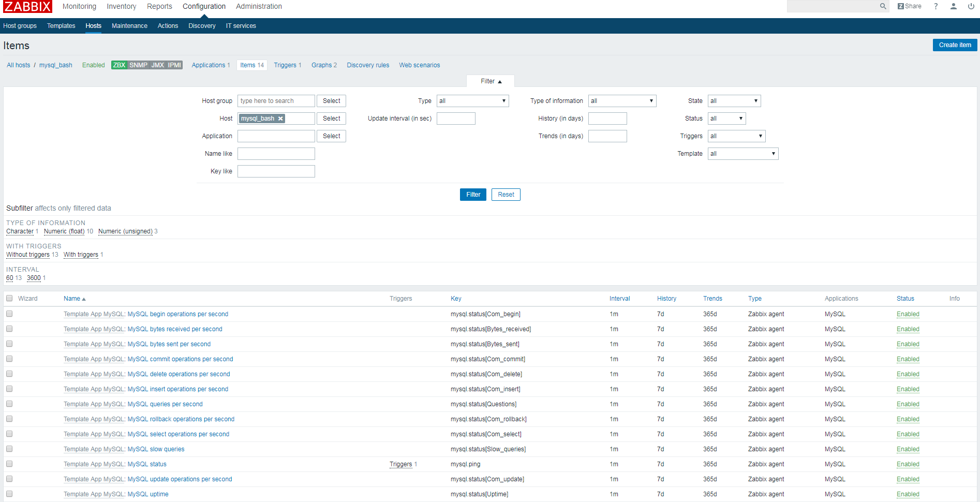Open the Share link icon
The height and width of the screenshot is (502, 980).
pos(909,6)
